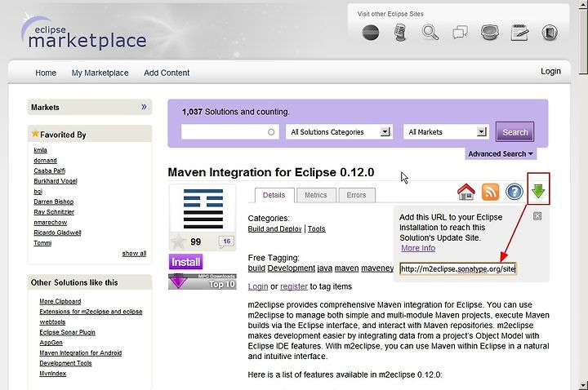The width and height of the screenshot is (588, 390).
Task: Expand Advanced Search options
Action: [x=501, y=154]
